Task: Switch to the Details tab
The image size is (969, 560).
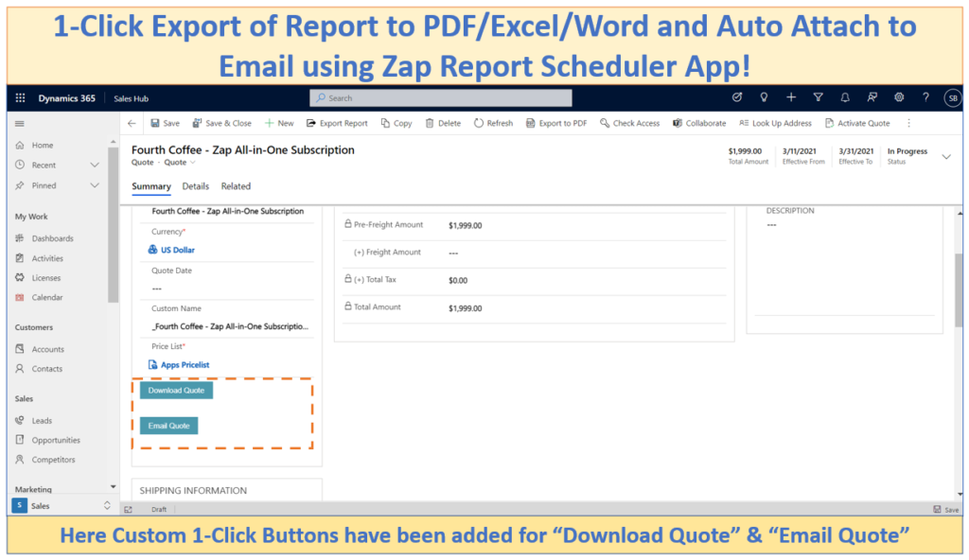Action: [x=195, y=186]
